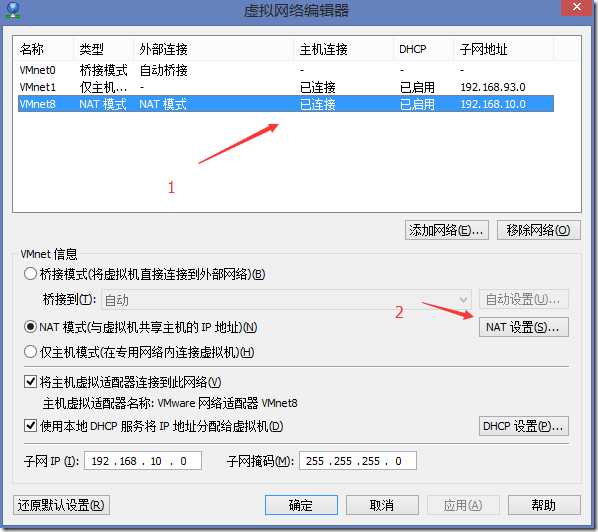
Task: Click 还原默认设置(R) button
Action: pyautogui.click(x=61, y=505)
